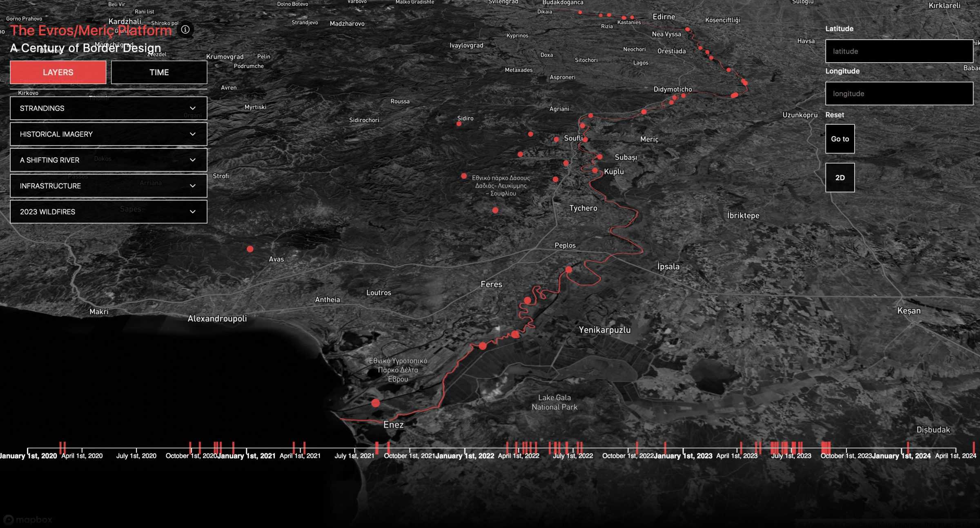Screen dimensions: 980x528
Task: Click Reset above the Go to button
Action: pos(834,115)
